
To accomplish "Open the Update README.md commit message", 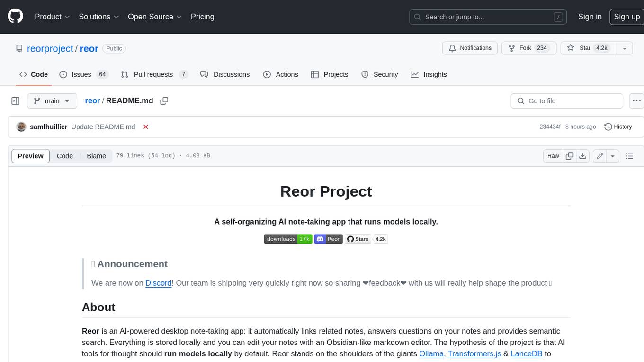I will tap(103, 127).
